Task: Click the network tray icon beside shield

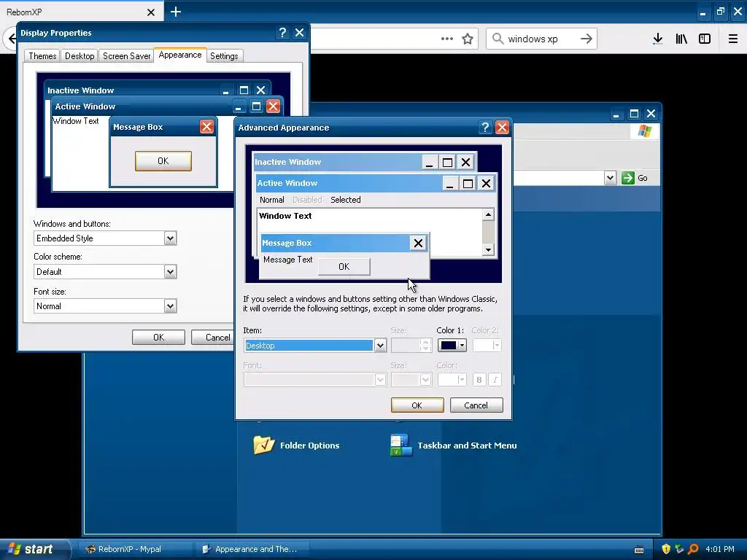Action: [679, 549]
